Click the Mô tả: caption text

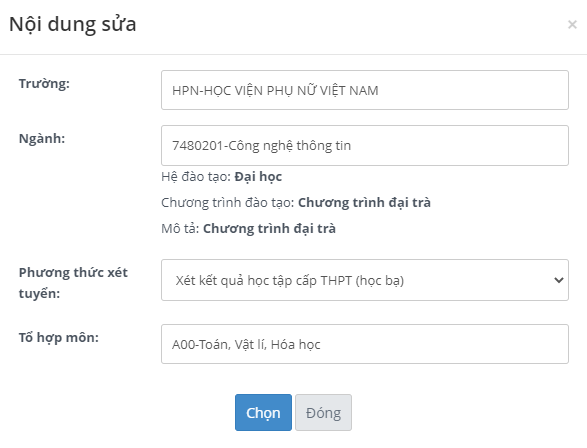[x=180, y=228]
